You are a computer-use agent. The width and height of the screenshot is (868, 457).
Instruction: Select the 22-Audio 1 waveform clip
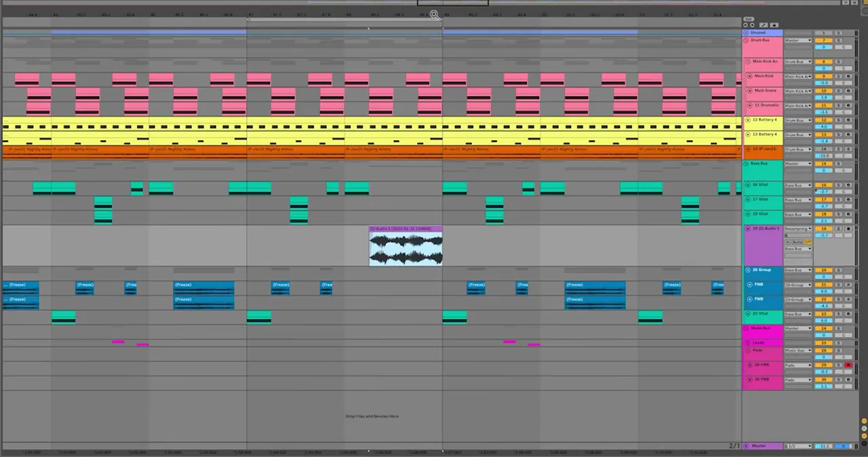pos(406,246)
